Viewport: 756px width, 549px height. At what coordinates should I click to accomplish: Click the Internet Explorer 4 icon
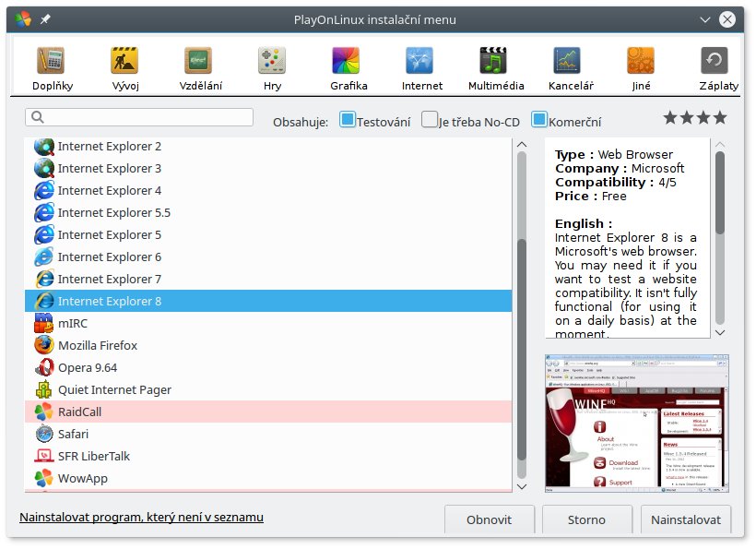click(44, 191)
